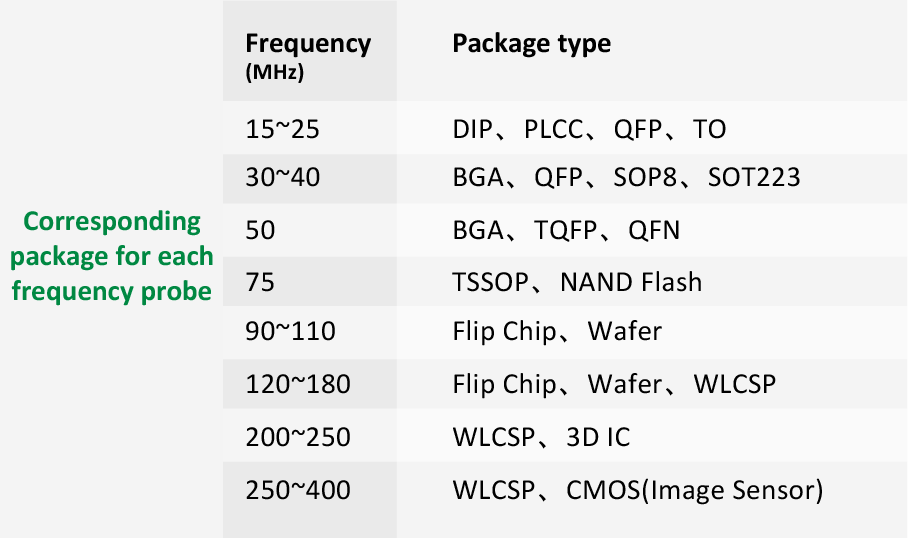Select the 120~180 frequency cell
This screenshot has height=538, width=908.
coord(298,384)
